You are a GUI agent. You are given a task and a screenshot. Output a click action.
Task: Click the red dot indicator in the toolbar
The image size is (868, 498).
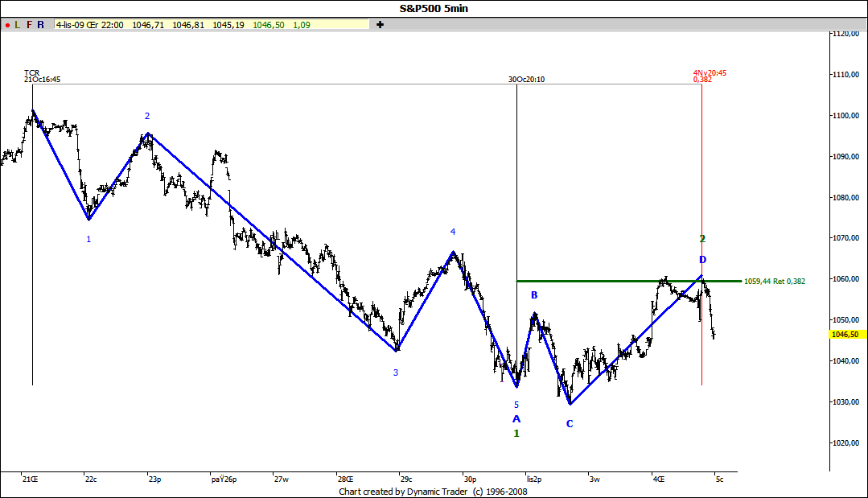(8, 25)
